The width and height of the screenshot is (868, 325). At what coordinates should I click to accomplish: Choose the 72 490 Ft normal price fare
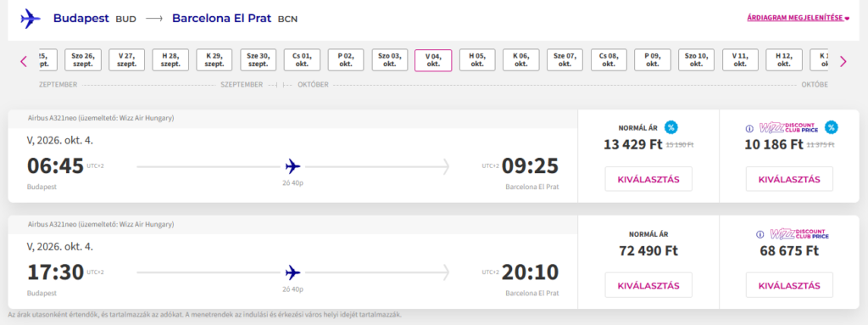click(648, 285)
